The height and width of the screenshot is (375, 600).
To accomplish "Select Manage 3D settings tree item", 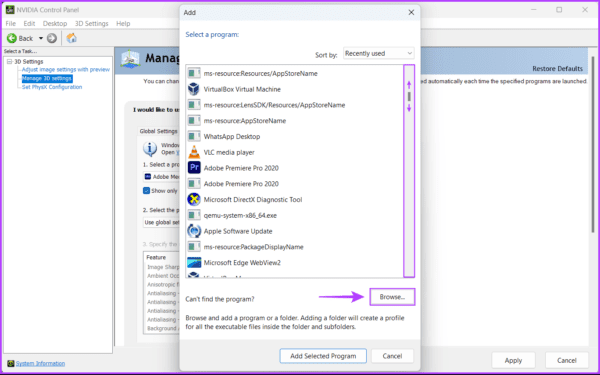I will click(47, 78).
